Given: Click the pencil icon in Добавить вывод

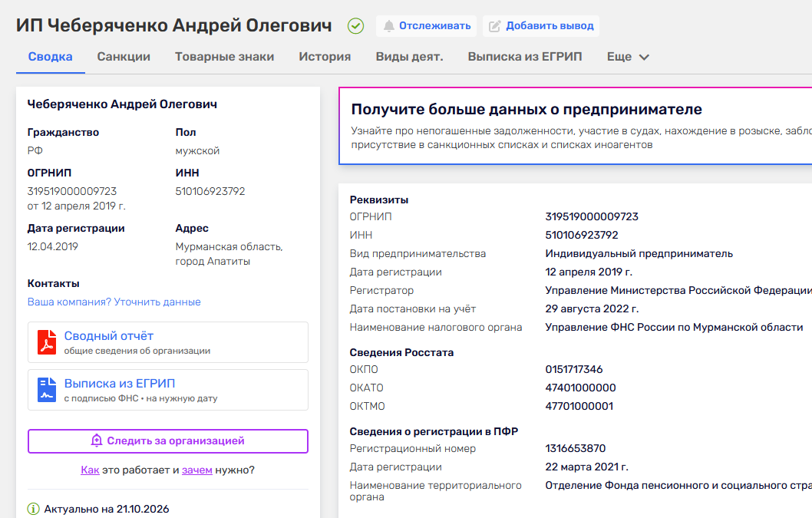Looking at the screenshot, I should pos(495,26).
